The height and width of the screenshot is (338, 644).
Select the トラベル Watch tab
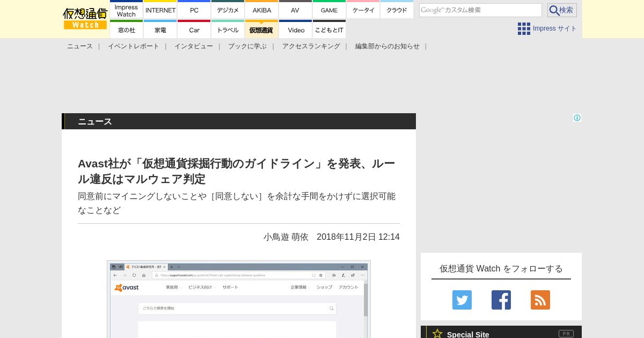[228, 30]
